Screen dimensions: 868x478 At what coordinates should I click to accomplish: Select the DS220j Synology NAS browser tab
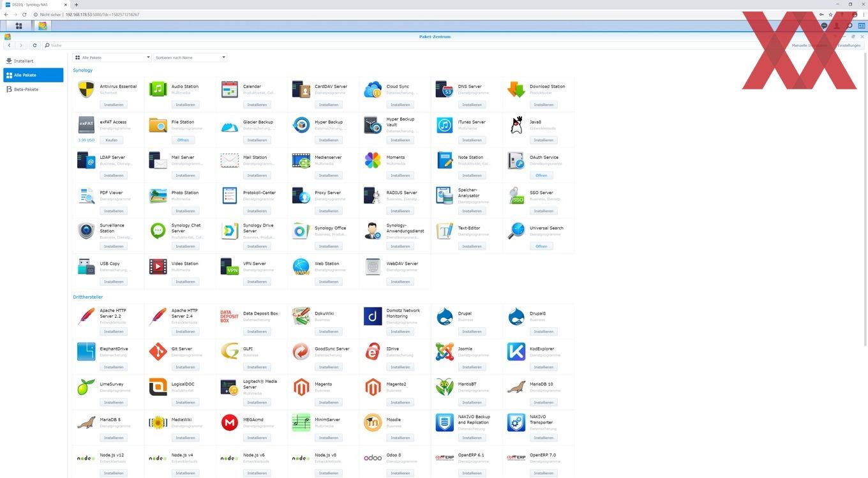pos(35,4)
